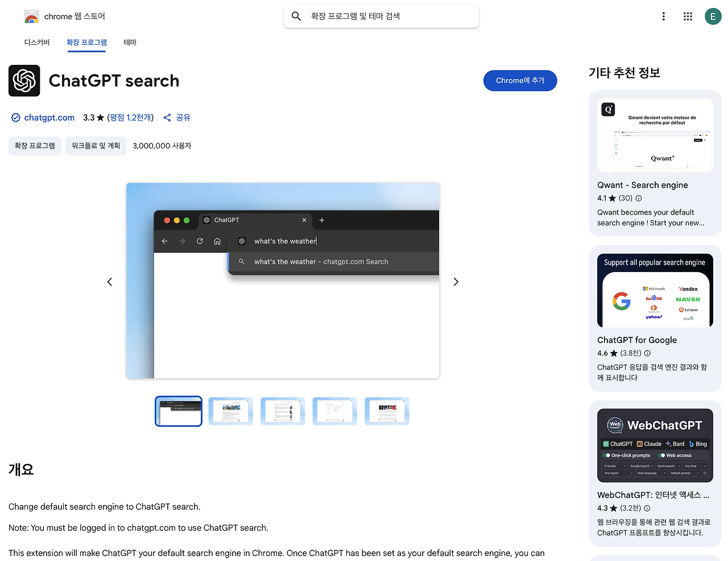Screen dimensions: 728x561
Task: Click the 웹 브라우징을 통해 description text
Action: point(653,527)
